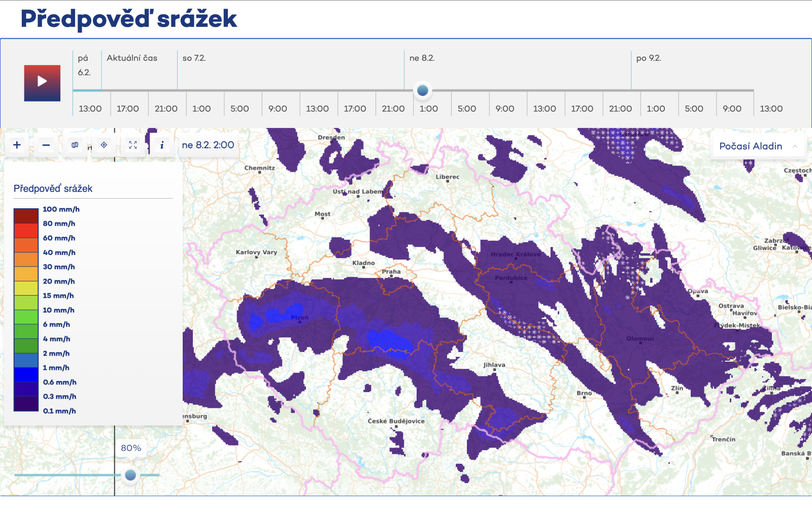Viewport: 812px width, 508px height.
Task: Zoom out the map with minus button
Action: click(x=46, y=145)
